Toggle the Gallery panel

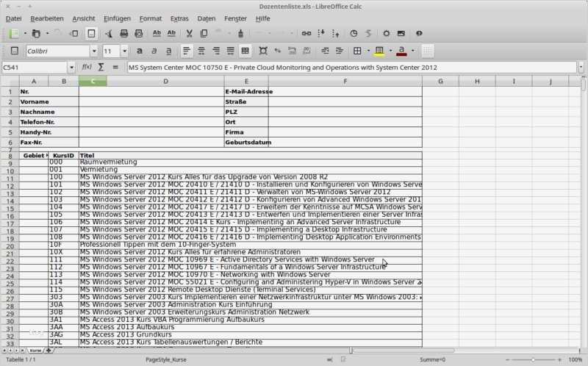(x=401, y=34)
